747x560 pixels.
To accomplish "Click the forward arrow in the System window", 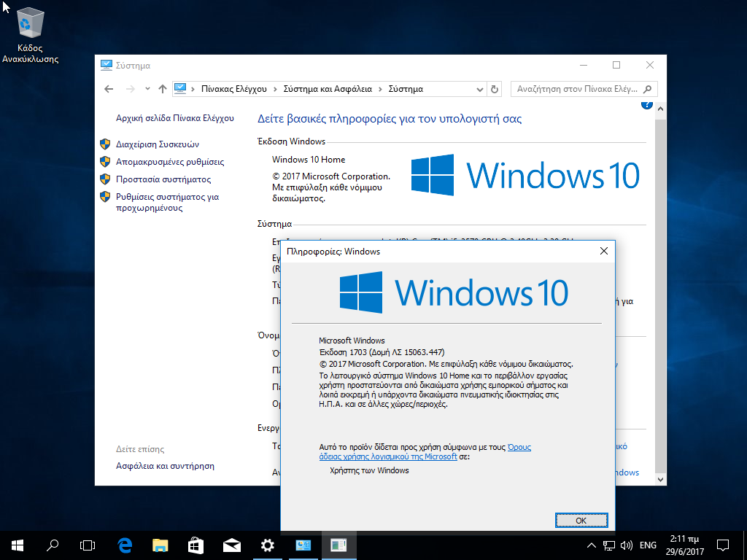I will pyautogui.click(x=130, y=89).
